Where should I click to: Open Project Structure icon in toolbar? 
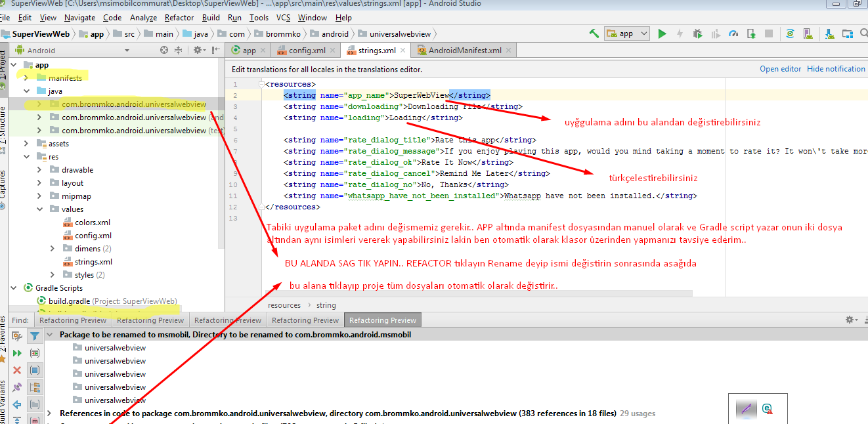pos(848,33)
